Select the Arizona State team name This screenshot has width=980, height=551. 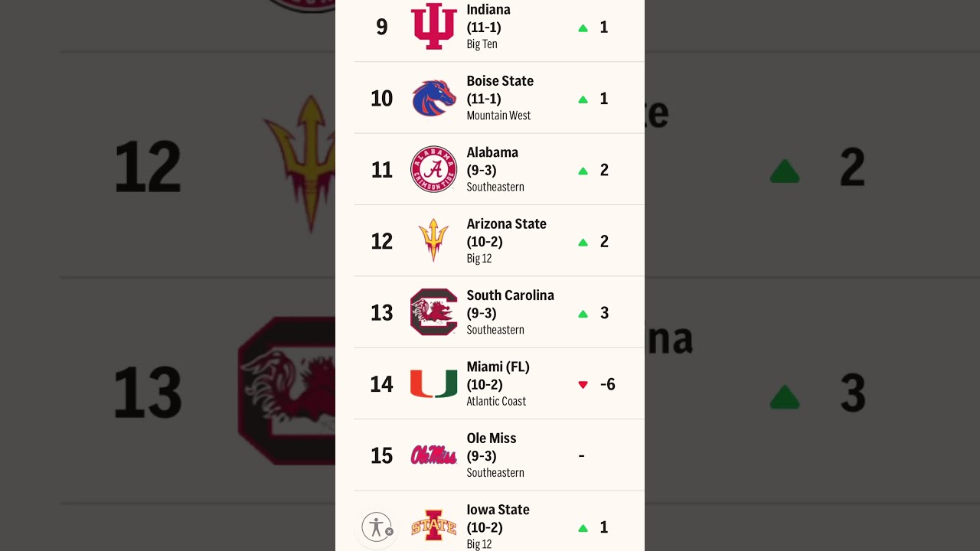[x=507, y=223]
